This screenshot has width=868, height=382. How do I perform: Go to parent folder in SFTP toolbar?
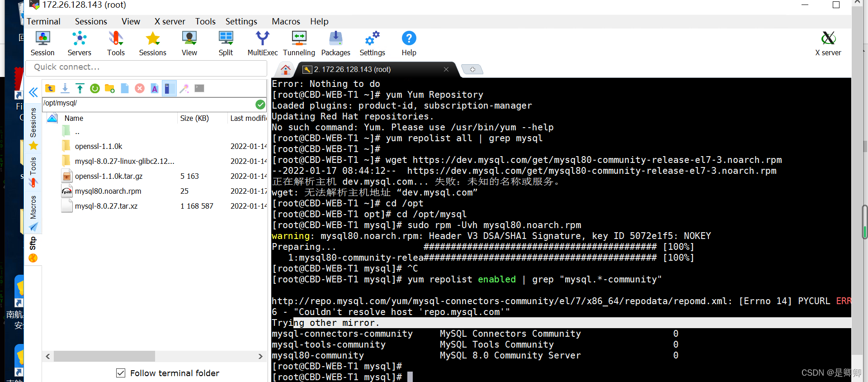click(x=50, y=88)
